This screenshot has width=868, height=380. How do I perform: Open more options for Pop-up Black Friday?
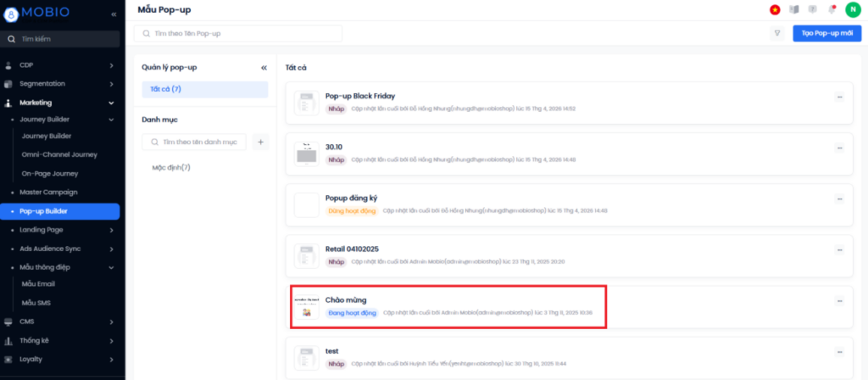tap(840, 97)
